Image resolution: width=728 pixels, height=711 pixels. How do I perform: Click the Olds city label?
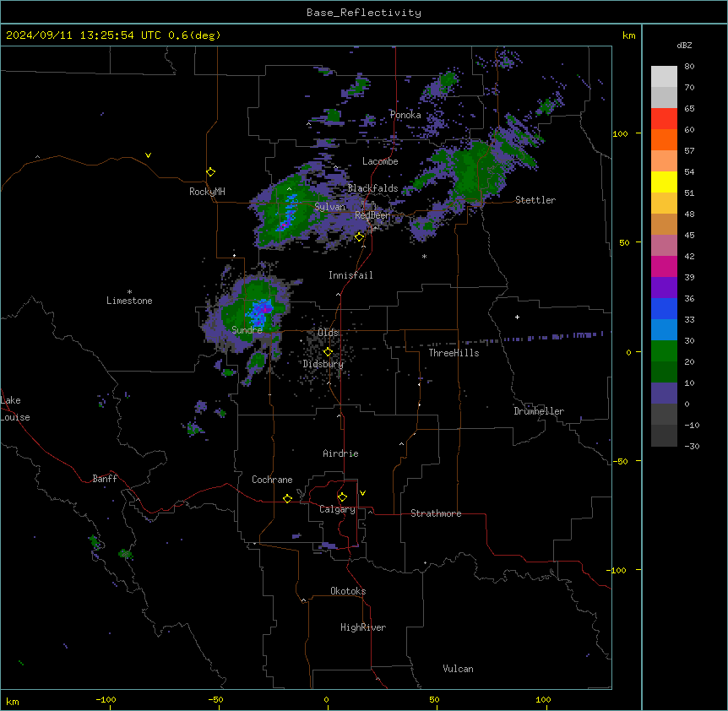coord(328,333)
